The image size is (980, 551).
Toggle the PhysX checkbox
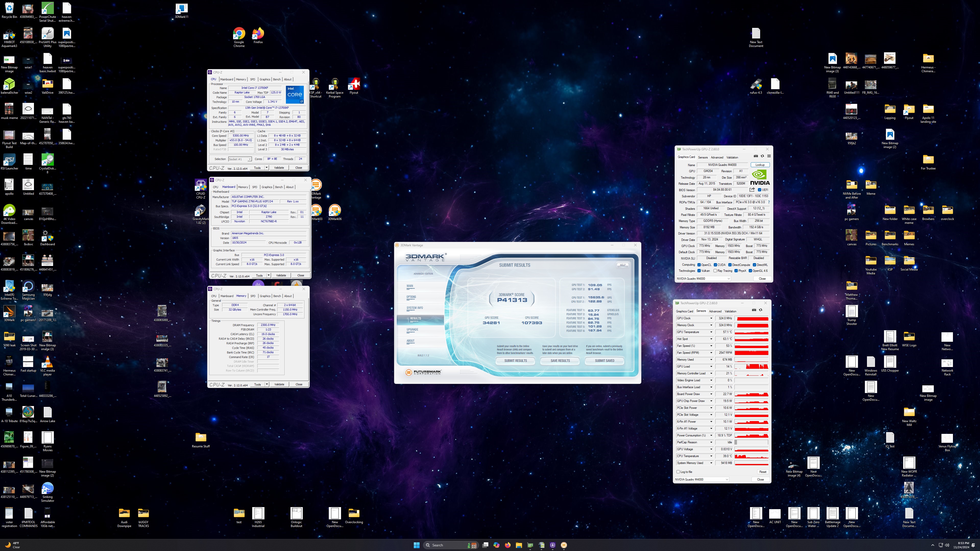(736, 271)
